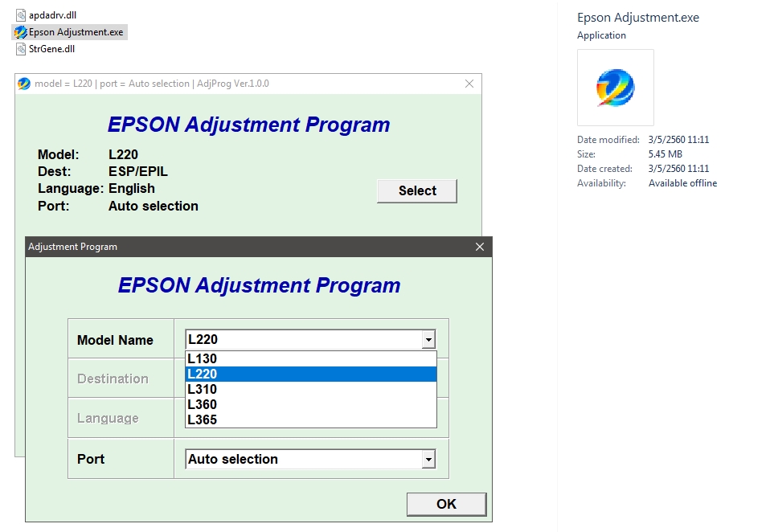770x532 pixels.
Task: Click the large Epson Adjustment preview icon
Action: point(616,88)
